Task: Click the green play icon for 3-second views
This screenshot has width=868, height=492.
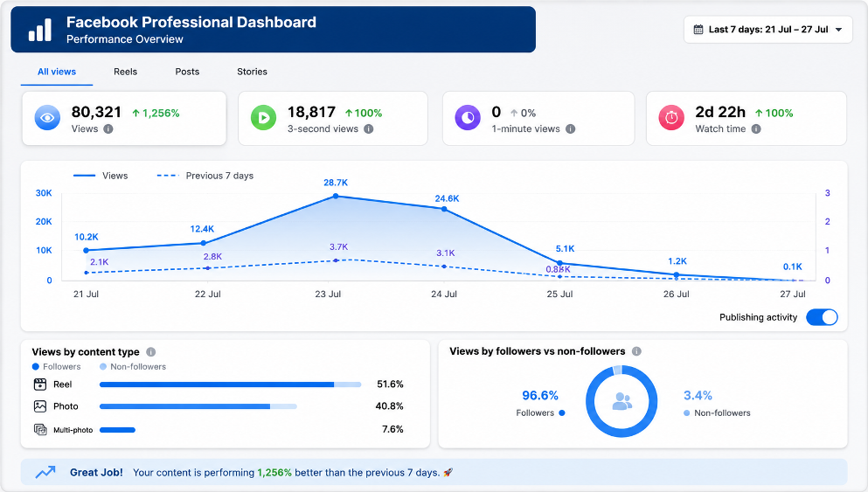Action: (263, 118)
